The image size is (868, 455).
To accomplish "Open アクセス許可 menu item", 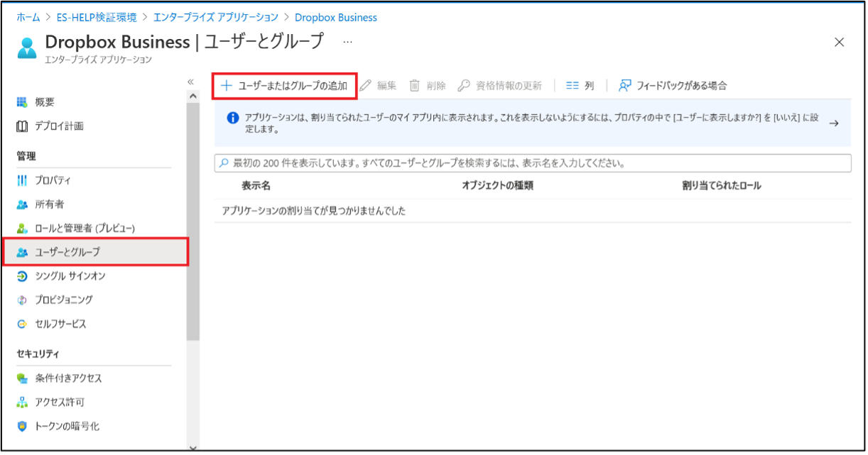I will point(60,402).
